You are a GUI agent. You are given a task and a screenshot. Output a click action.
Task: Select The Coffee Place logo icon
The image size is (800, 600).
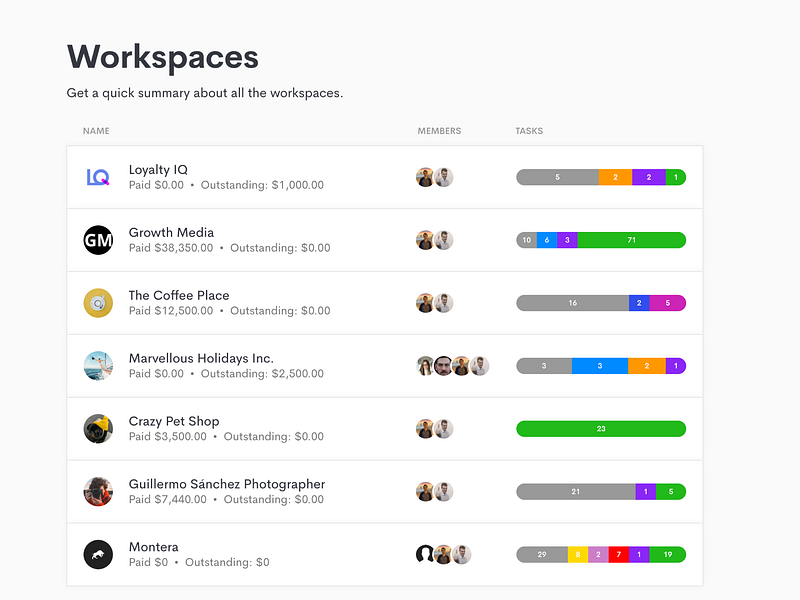(x=98, y=303)
